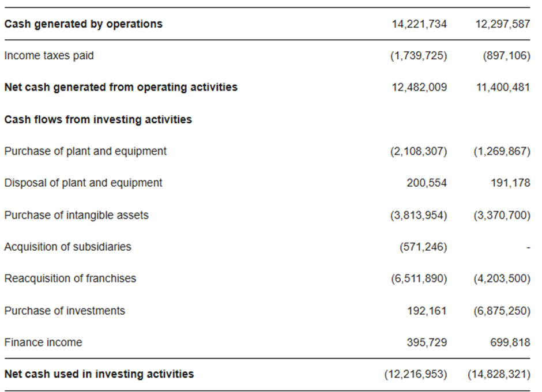The image size is (542, 392).
Task: Select the Reacquisition of franchises label
Action: click(70, 278)
